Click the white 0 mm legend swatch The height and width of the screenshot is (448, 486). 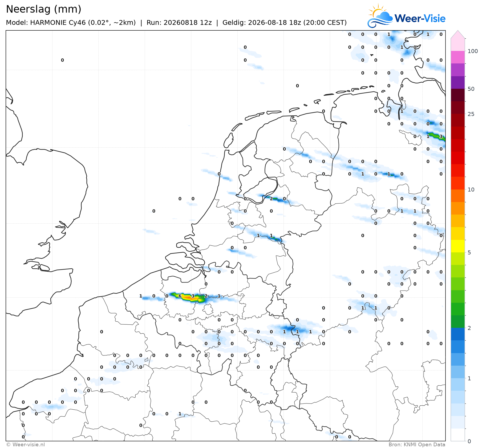click(x=458, y=435)
